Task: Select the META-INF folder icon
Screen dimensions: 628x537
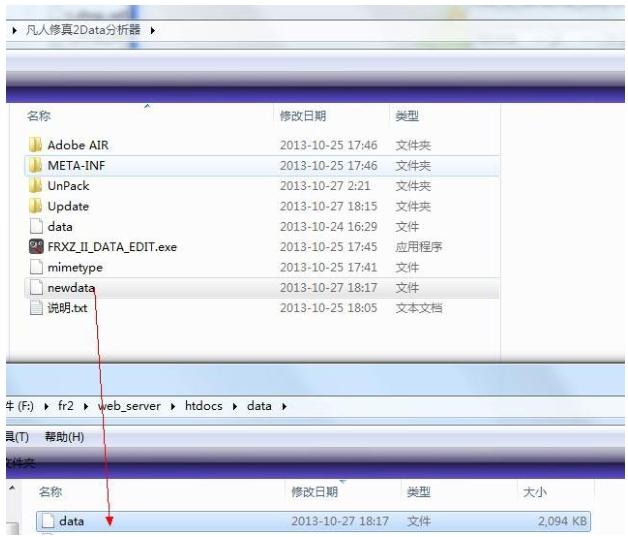Action: pyautogui.click(x=36, y=165)
